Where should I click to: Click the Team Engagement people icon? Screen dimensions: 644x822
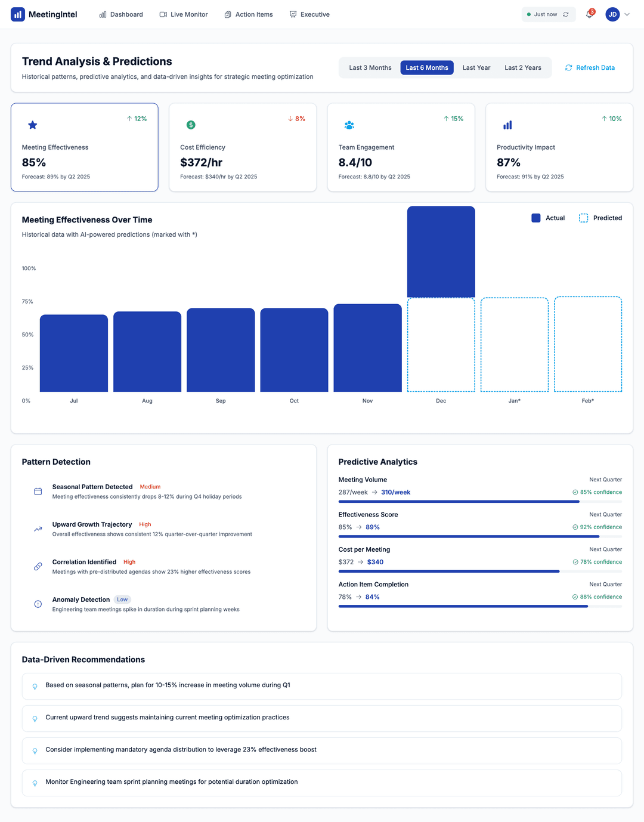pyautogui.click(x=349, y=125)
